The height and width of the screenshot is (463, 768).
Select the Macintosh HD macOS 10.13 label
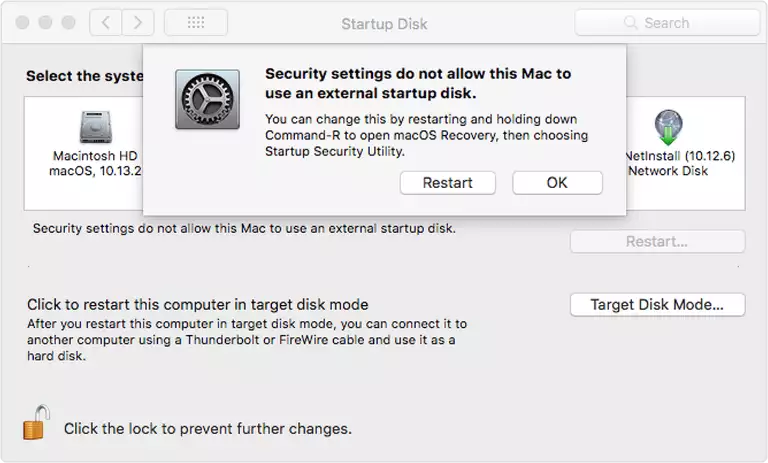click(x=96, y=163)
